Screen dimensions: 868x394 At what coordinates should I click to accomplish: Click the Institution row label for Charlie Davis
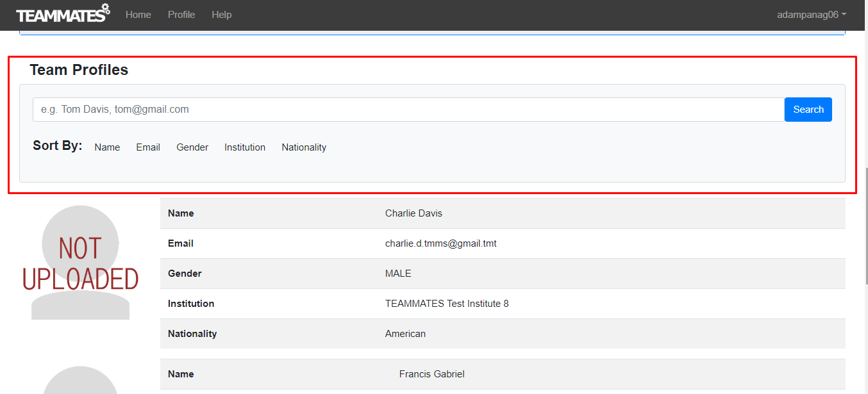coord(191,304)
